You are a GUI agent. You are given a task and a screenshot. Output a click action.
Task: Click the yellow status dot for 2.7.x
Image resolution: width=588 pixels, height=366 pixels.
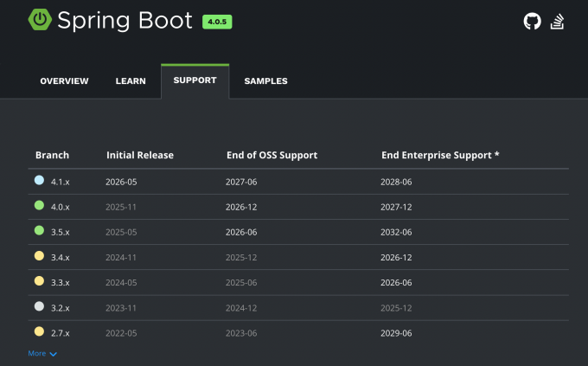[39, 331]
